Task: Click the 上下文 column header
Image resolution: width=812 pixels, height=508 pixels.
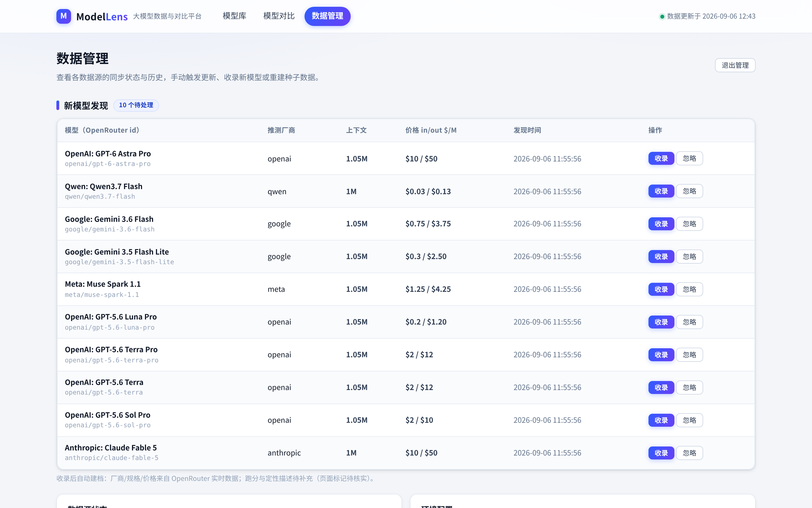Action: (356, 130)
